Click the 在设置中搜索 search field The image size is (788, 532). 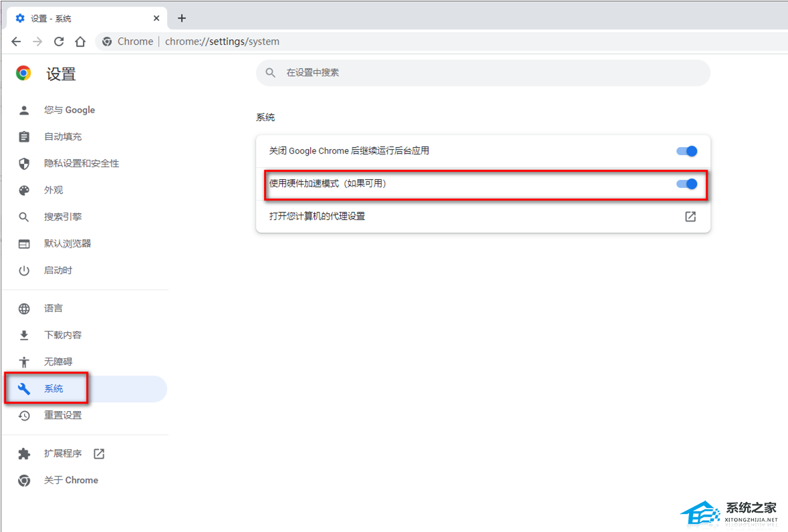point(483,73)
